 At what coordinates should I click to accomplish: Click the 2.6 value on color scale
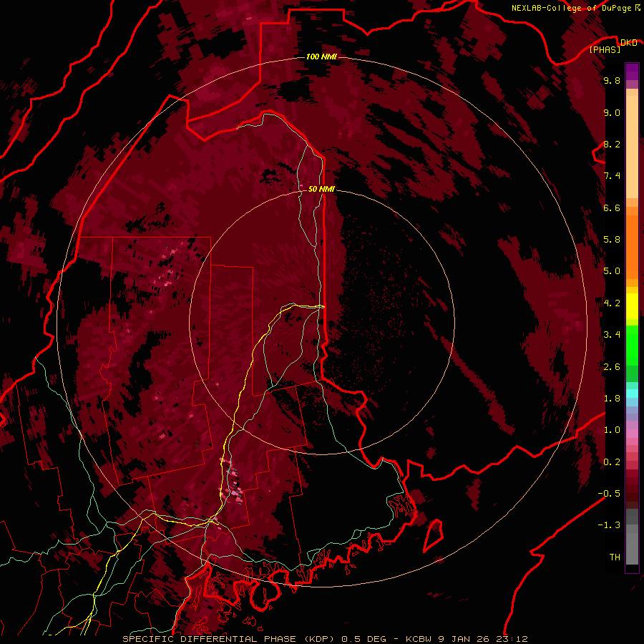pos(612,367)
